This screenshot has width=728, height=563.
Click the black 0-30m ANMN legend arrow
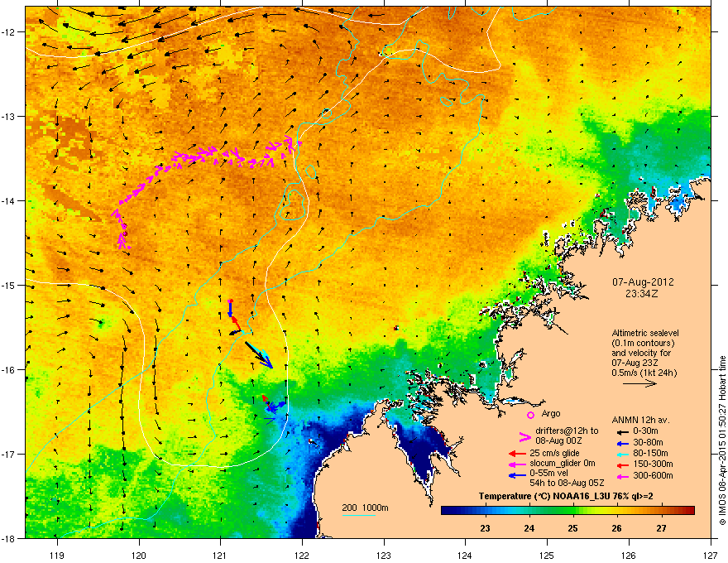(621, 431)
